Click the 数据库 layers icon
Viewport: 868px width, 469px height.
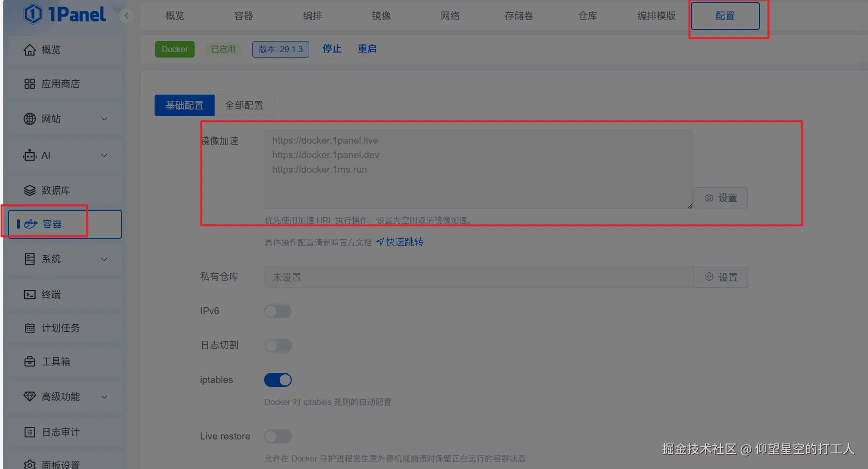(30, 191)
